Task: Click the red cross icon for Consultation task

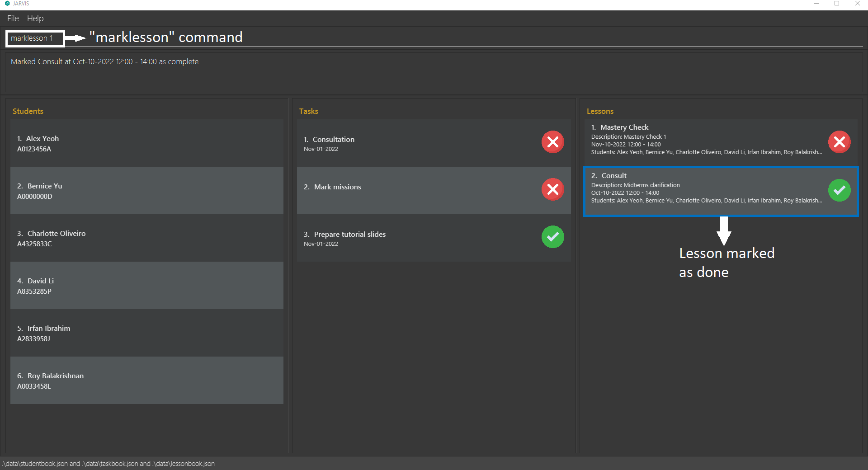Action: (552, 142)
